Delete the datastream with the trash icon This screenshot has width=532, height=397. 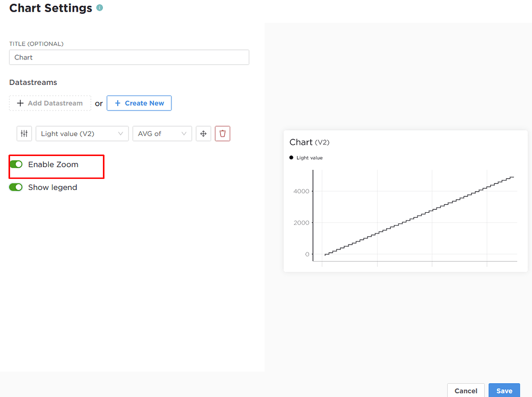[x=222, y=133]
